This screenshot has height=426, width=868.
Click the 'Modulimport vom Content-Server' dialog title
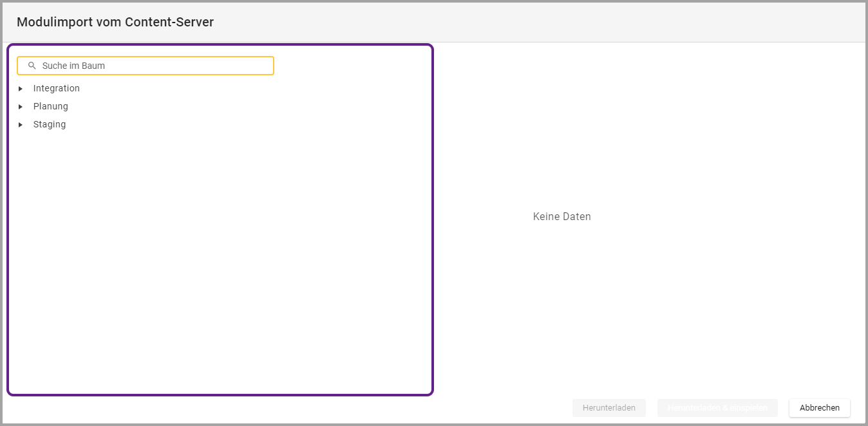115,23
